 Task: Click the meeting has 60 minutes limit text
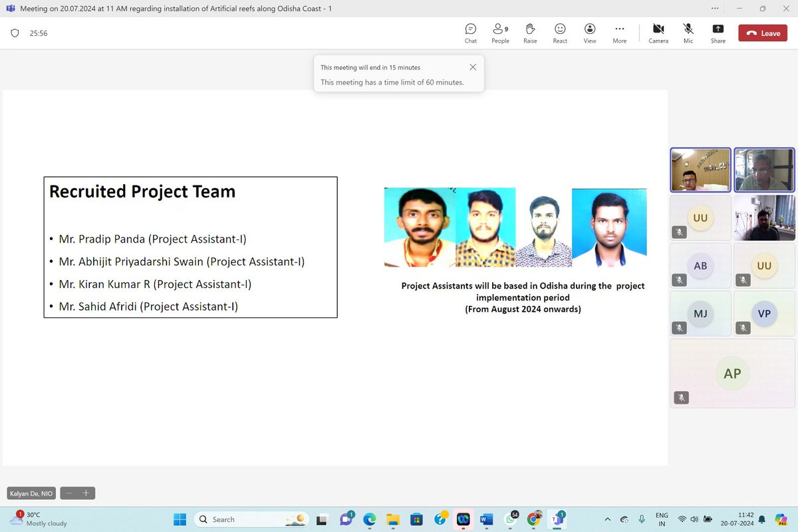pos(392,82)
